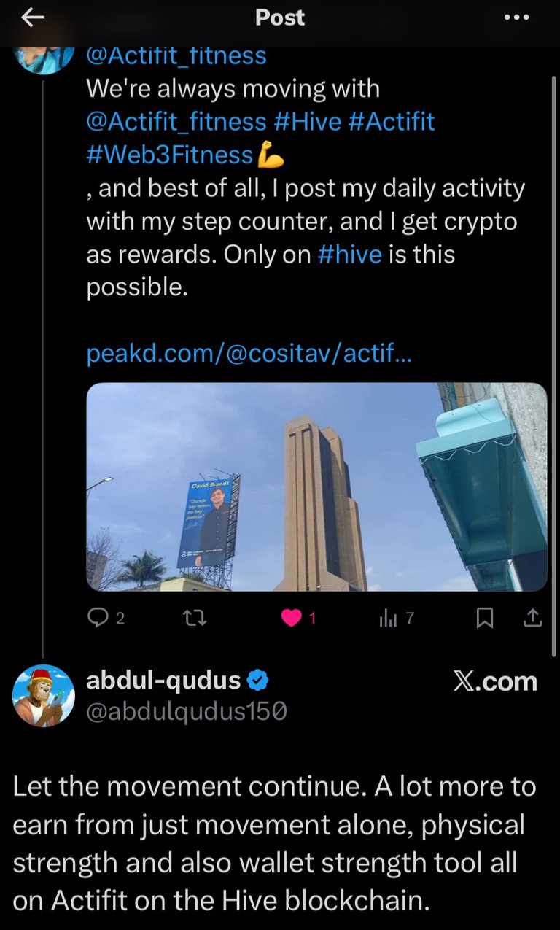The height and width of the screenshot is (930, 560).
Task: Tap the #Web3Fitness hashtag
Action: (x=170, y=155)
